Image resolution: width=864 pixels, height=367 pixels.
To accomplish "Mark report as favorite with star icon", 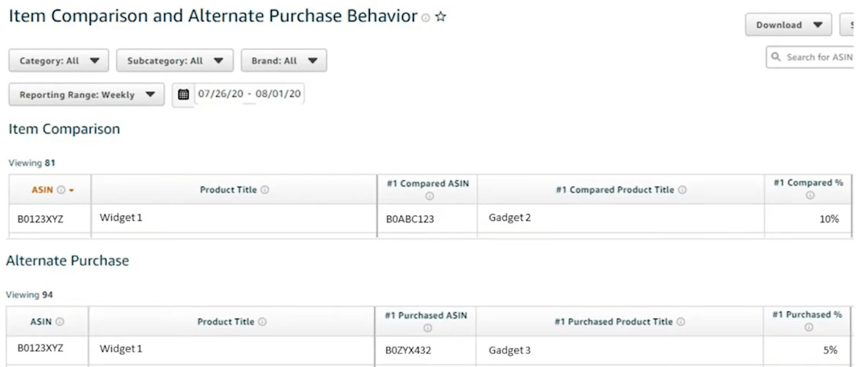I will 440,17.
